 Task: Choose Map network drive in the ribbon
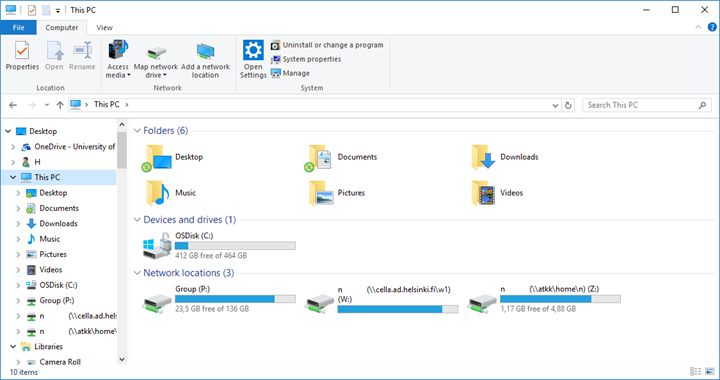click(x=156, y=61)
